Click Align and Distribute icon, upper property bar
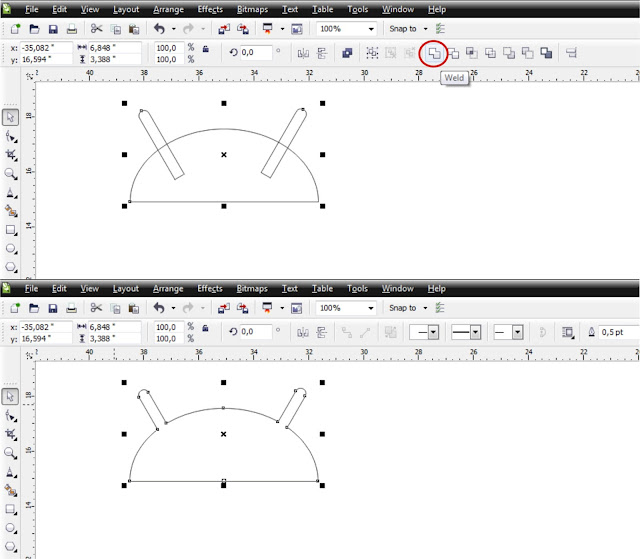640x559 pixels. tap(571, 53)
